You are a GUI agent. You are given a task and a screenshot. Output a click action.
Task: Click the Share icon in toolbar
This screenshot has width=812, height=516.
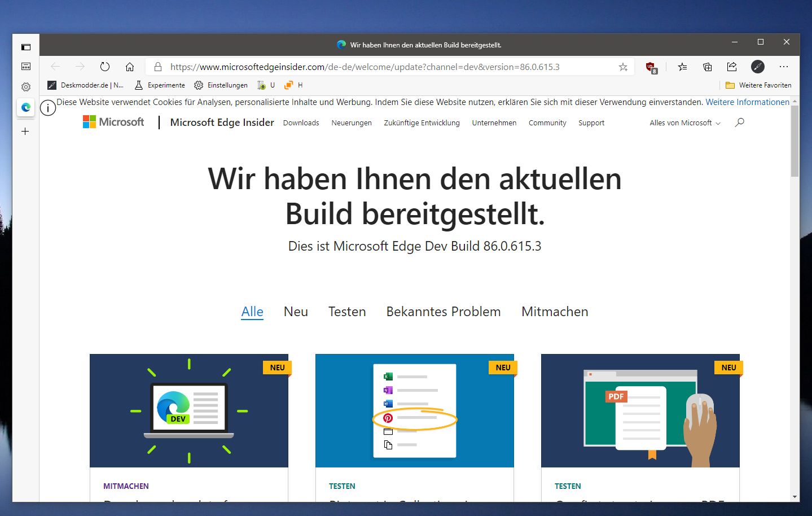pyautogui.click(x=732, y=67)
